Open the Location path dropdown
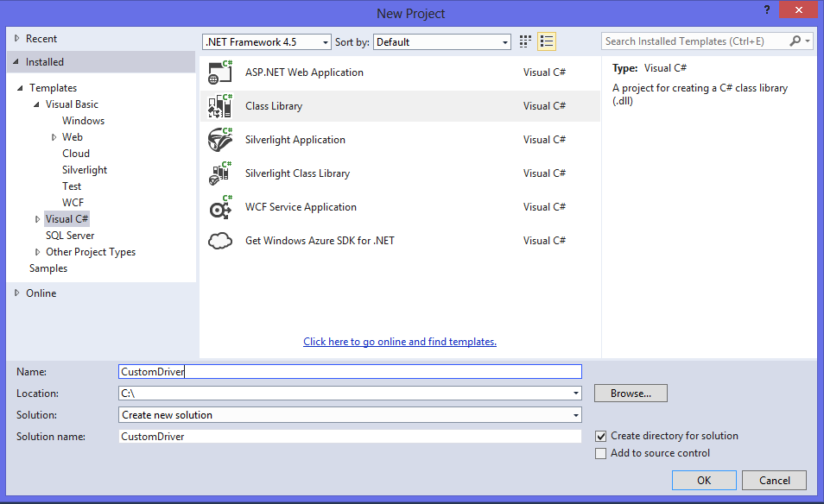The width and height of the screenshot is (824, 504). (576, 394)
